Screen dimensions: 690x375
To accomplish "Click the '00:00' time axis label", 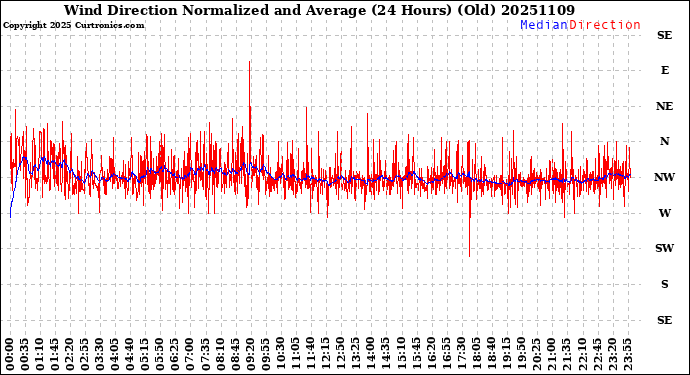I will coord(10,354).
